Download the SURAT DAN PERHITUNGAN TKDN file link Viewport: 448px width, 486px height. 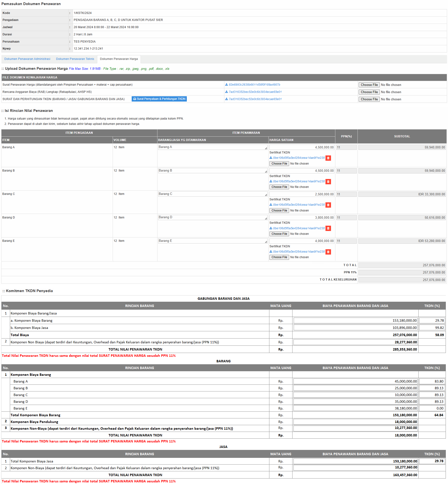255,99
